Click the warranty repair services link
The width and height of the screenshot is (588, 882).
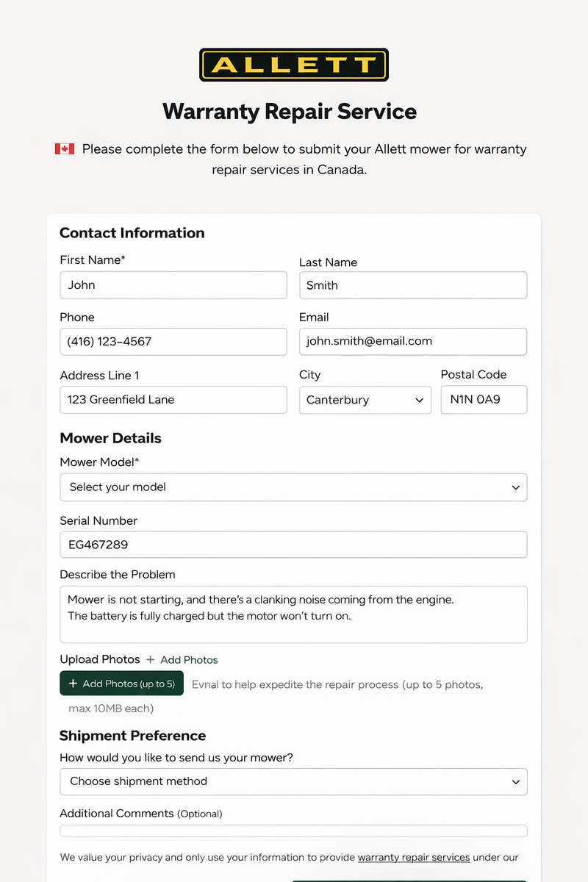pos(414,857)
